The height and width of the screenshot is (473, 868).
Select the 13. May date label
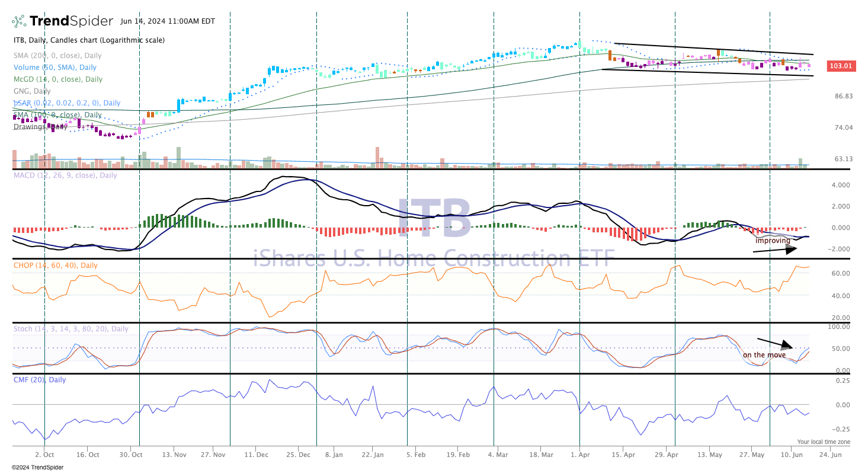709,455
